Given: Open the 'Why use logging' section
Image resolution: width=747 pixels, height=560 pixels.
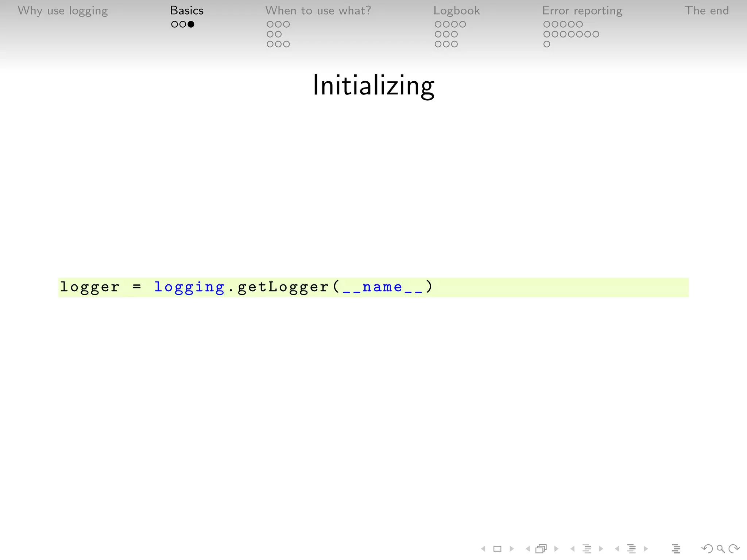Looking at the screenshot, I should click(x=63, y=11).
